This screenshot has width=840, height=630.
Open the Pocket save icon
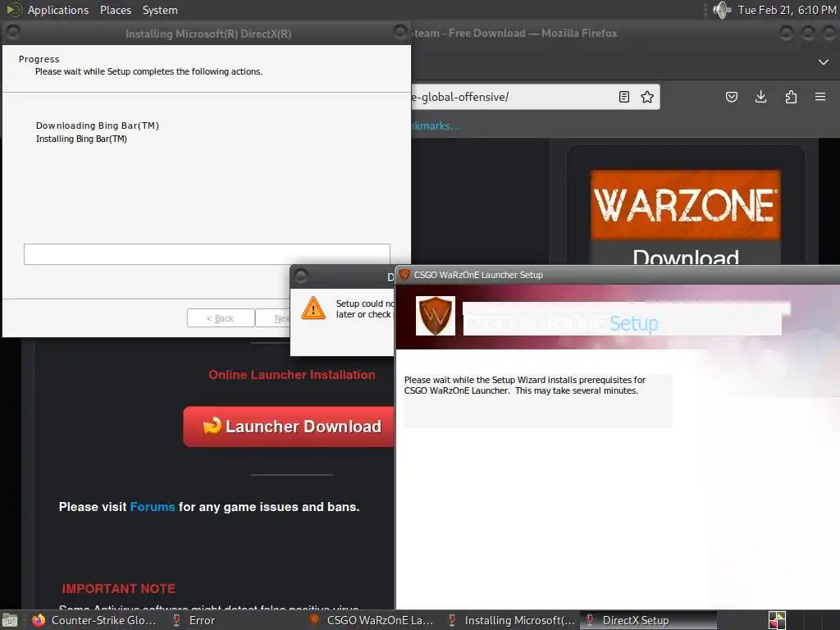click(x=731, y=97)
